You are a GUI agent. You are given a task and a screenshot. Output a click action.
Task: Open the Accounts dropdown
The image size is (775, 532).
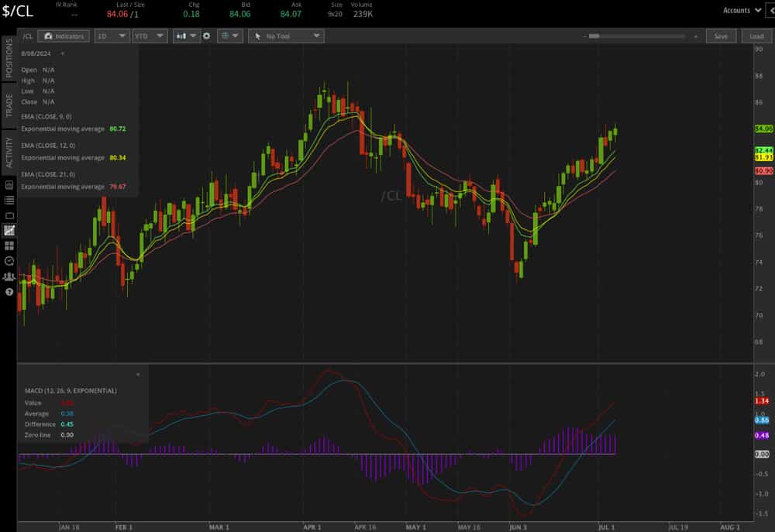(x=741, y=10)
